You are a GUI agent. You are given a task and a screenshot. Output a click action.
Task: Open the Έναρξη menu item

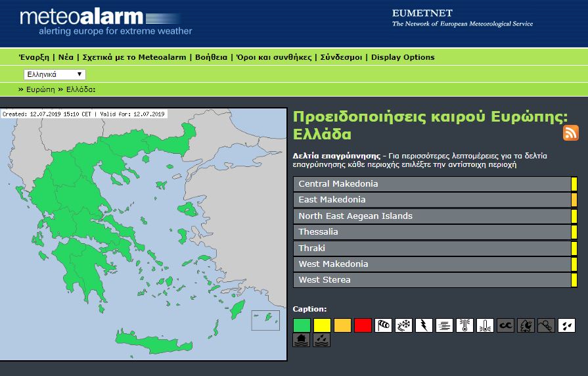34,57
